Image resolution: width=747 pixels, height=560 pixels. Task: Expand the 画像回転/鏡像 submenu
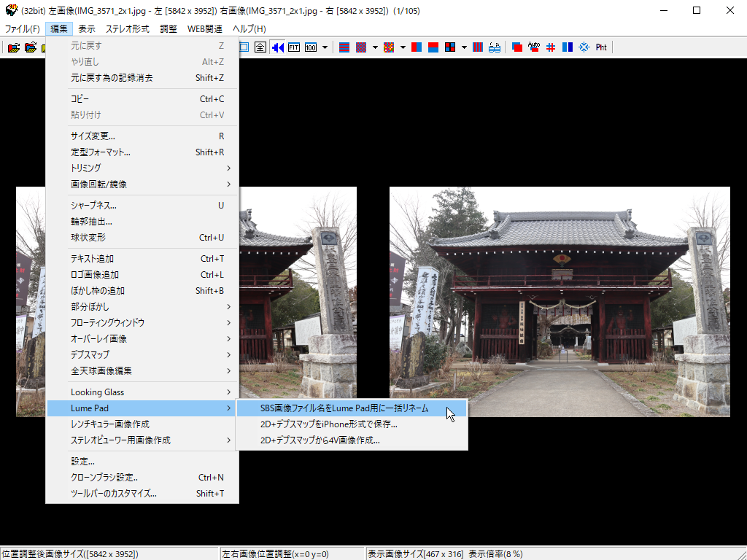coord(142,184)
